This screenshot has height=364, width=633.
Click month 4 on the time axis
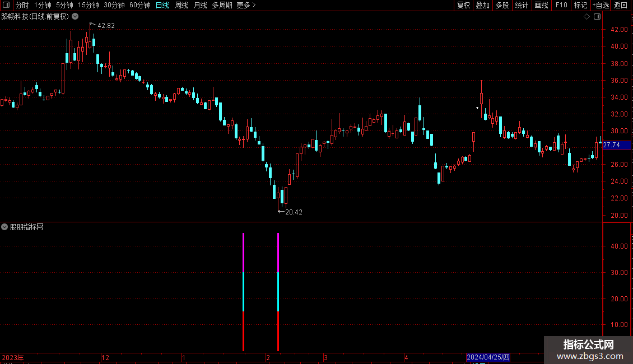(406, 357)
